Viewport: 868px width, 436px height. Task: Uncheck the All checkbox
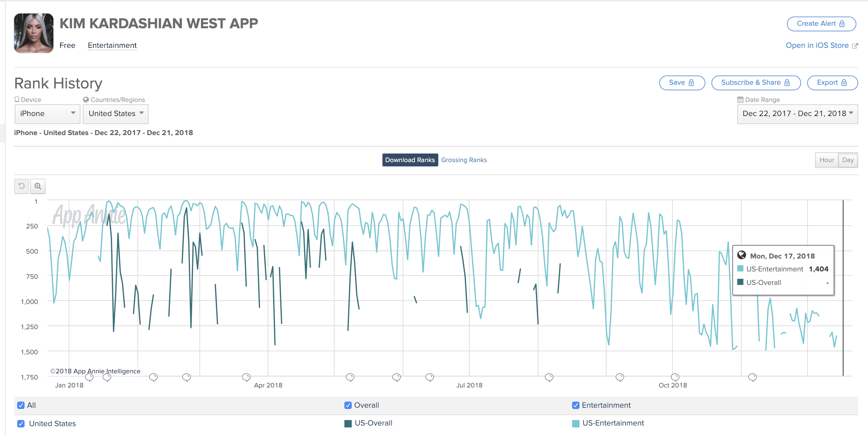(x=21, y=405)
